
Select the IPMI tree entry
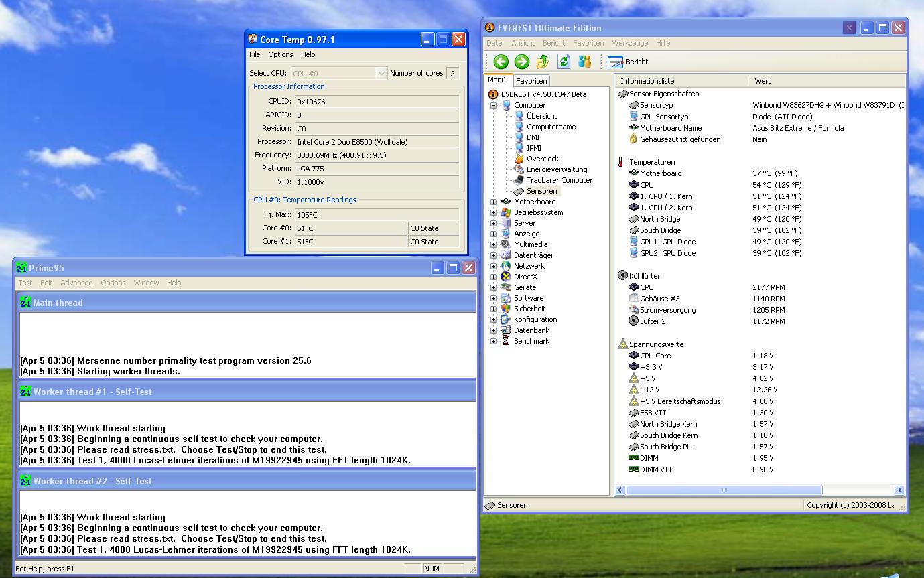tap(534, 148)
